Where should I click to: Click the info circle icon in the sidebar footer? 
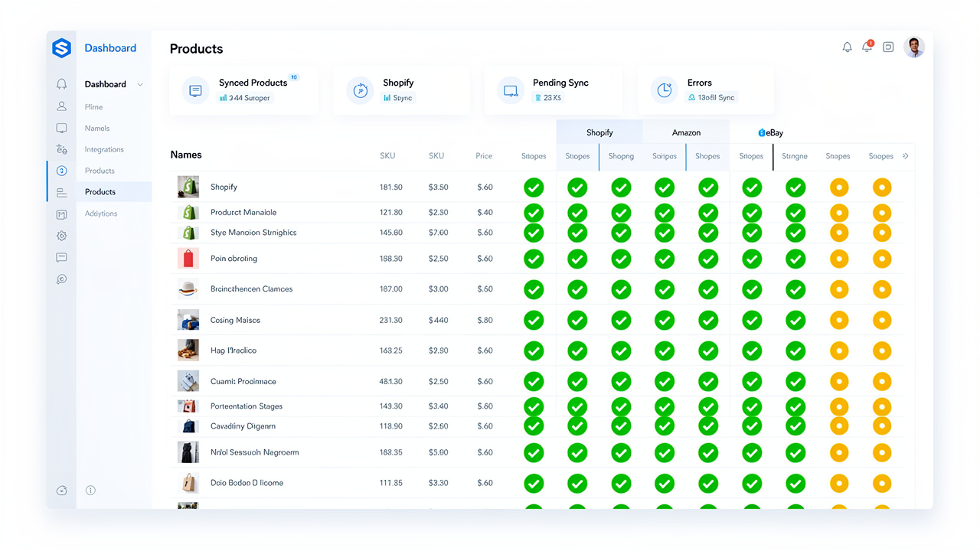point(90,490)
